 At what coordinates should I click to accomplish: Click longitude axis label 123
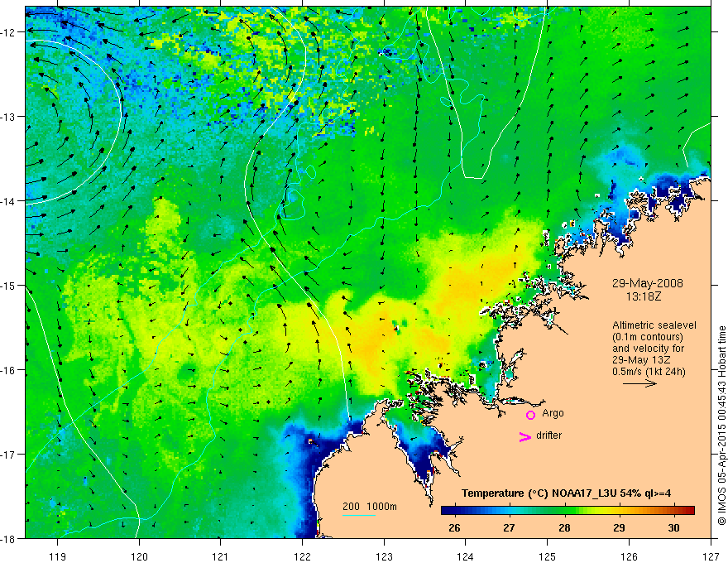coord(384,556)
